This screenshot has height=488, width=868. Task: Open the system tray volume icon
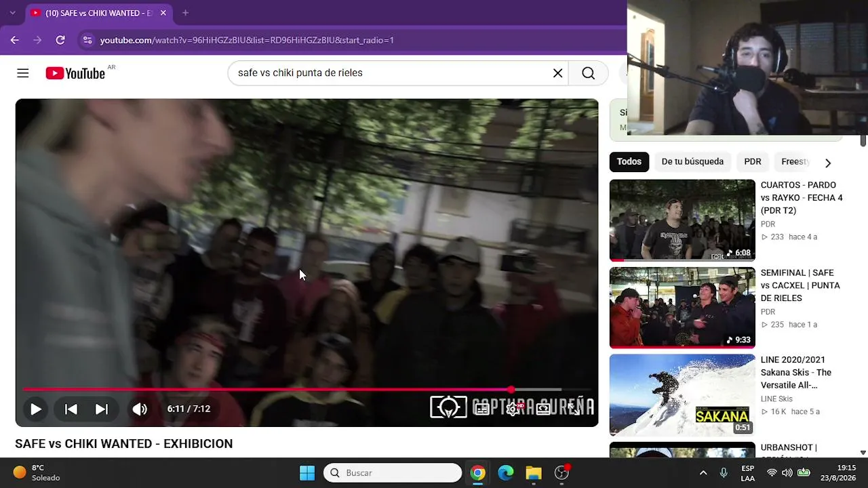coord(787,473)
